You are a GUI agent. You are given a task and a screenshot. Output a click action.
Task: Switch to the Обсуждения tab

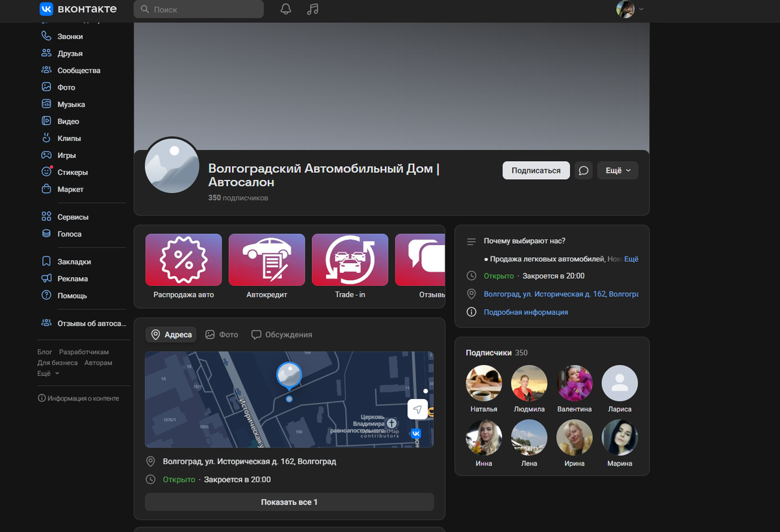(281, 335)
